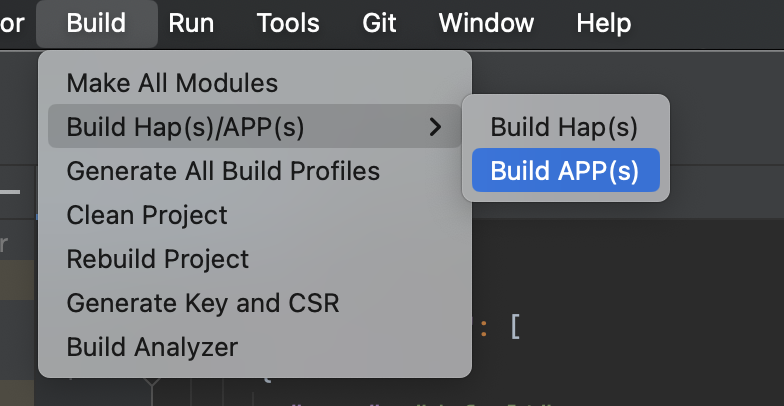Viewport: 784px width, 406px height.
Task: Select Generate All Build Profiles
Action: tap(223, 171)
